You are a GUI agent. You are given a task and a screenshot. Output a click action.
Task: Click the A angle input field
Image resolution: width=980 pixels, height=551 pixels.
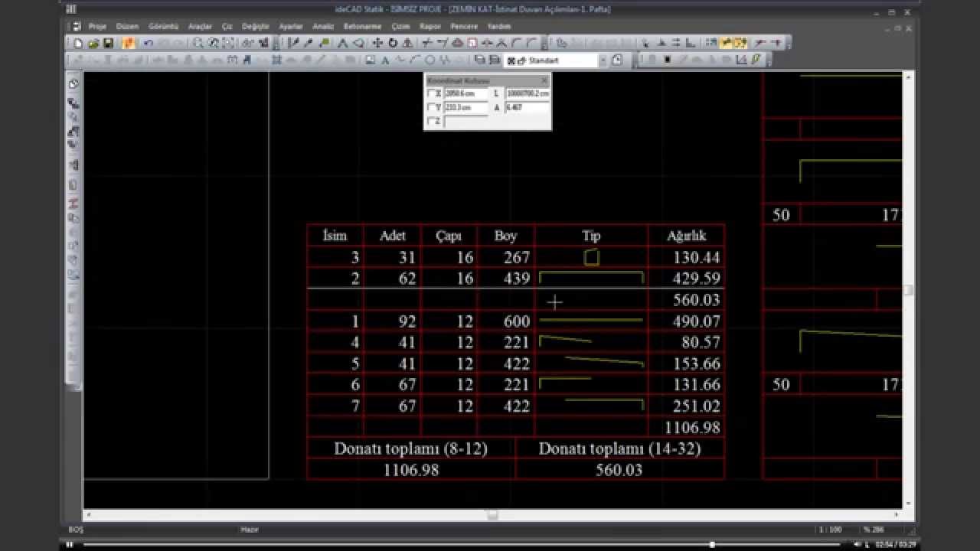coord(528,107)
